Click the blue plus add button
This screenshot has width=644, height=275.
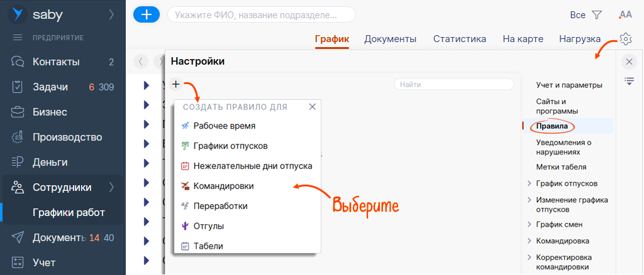(147, 14)
